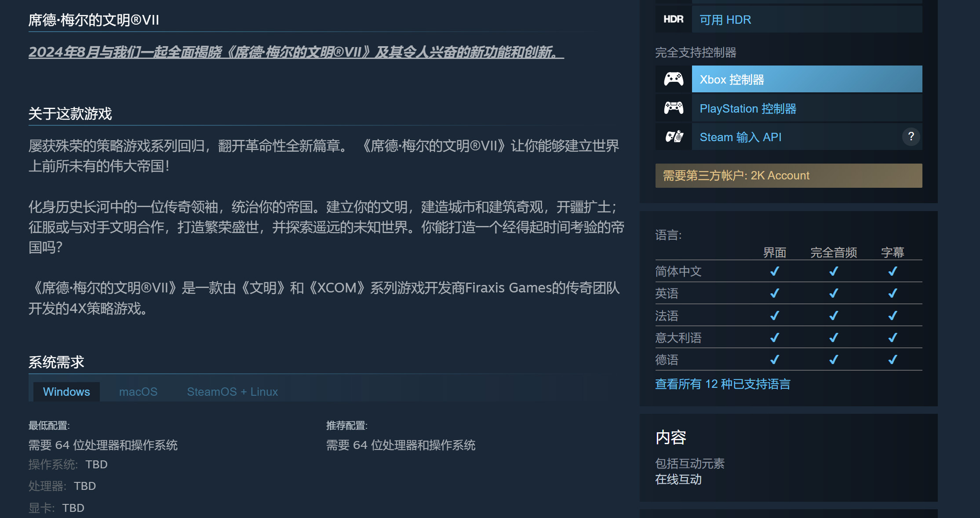Open the Steam Input help question mark

coord(911,137)
